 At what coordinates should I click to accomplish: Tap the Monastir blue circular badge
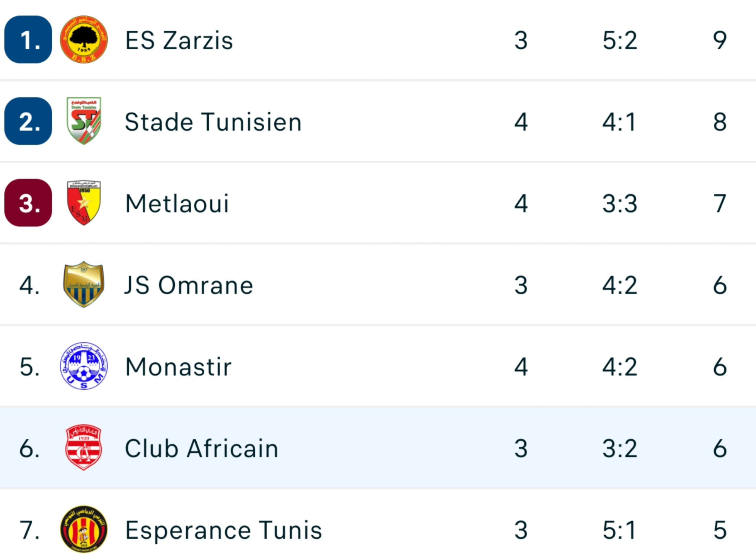[84, 366]
